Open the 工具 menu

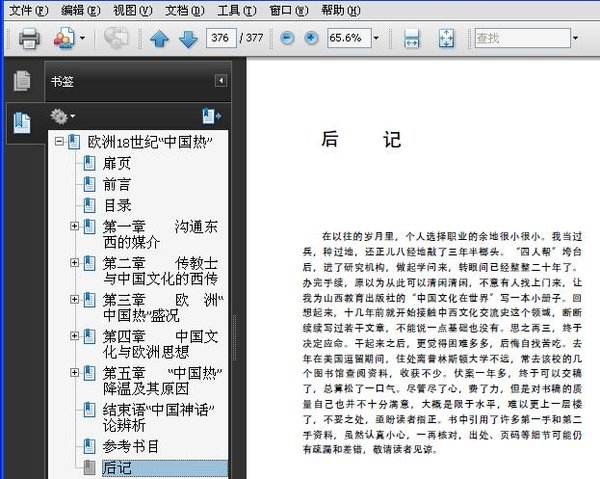tap(236, 10)
